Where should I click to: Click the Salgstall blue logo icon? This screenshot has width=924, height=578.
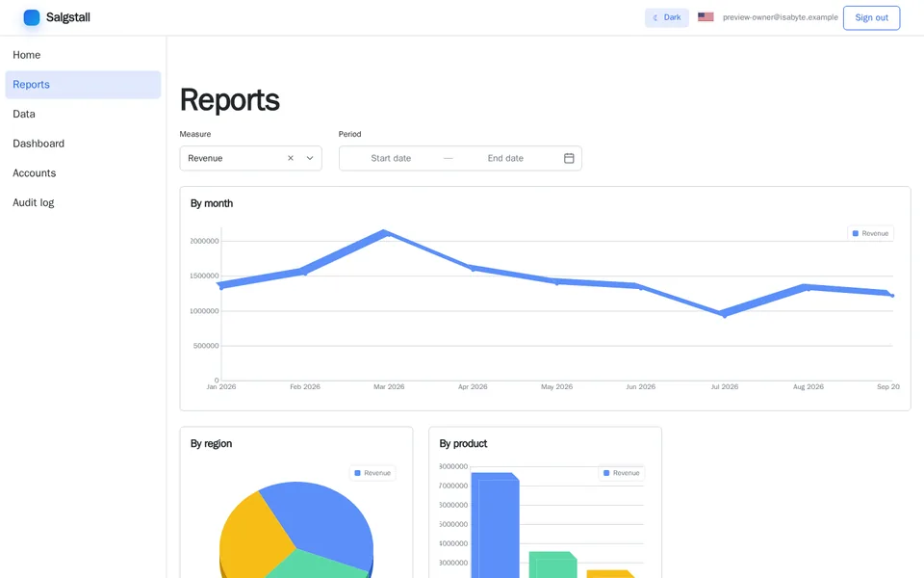[32, 17]
